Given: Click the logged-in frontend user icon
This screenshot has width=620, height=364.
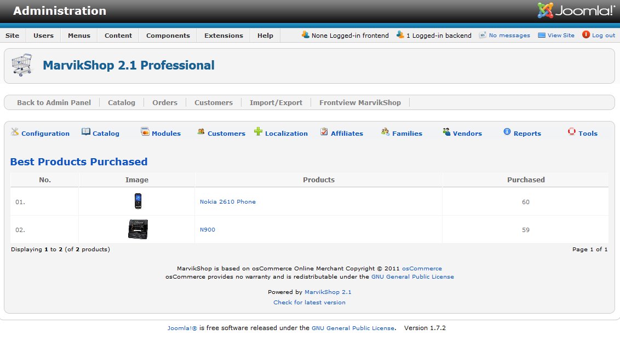Looking at the screenshot, I should [305, 35].
